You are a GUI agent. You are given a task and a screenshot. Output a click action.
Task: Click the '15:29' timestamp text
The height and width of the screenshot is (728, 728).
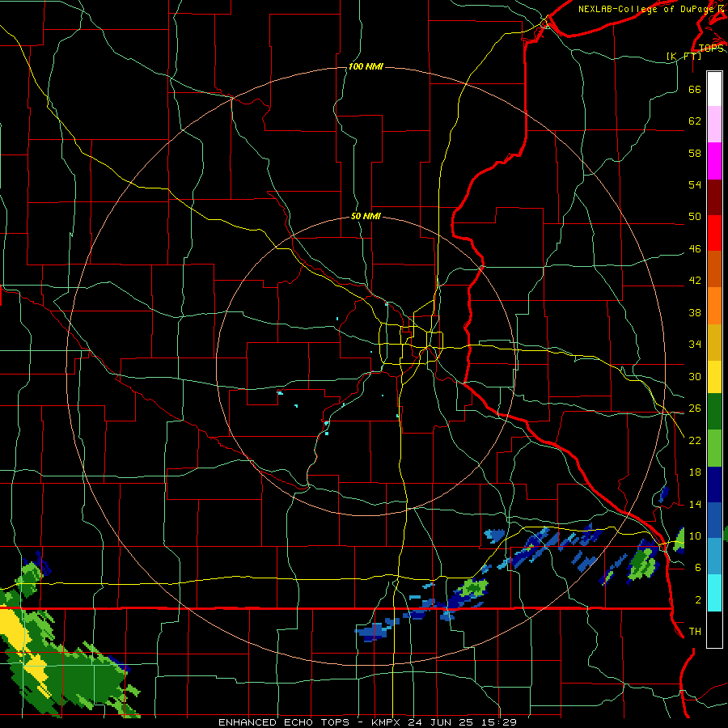(500, 722)
